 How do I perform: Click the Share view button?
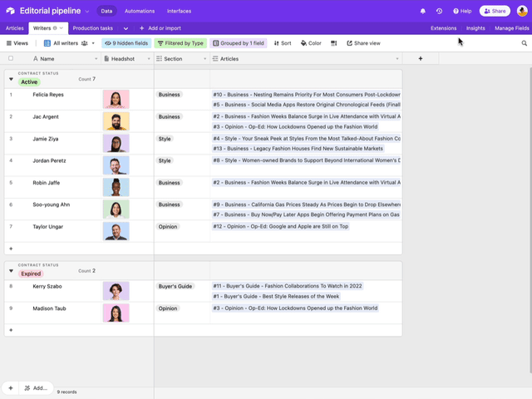click(363, 43)
